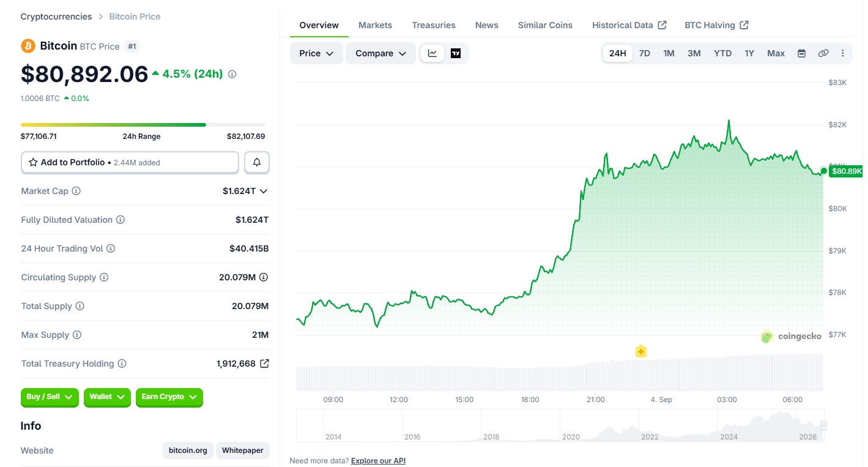Screen dimensions: 868x467
Task: Open Total Treasury Holding info icon
Action: (x=122, y=364)
